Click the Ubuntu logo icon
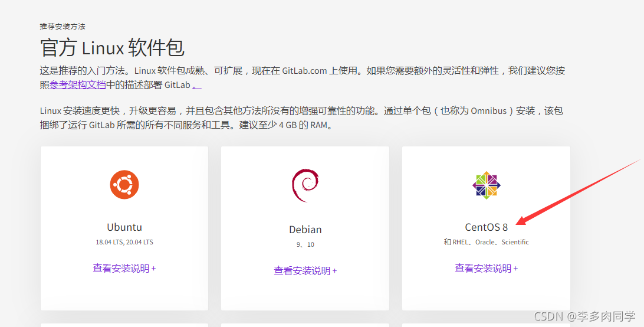The height and width of the screenshot is (327, 644). (x=124, y=185)
